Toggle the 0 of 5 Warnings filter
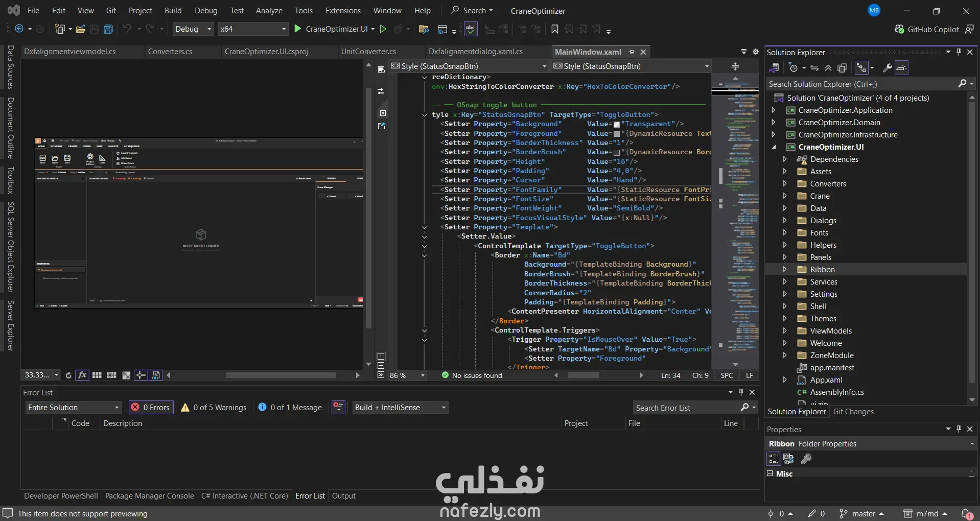This screenshot has height=521, width=980. [x=214, y=407]
